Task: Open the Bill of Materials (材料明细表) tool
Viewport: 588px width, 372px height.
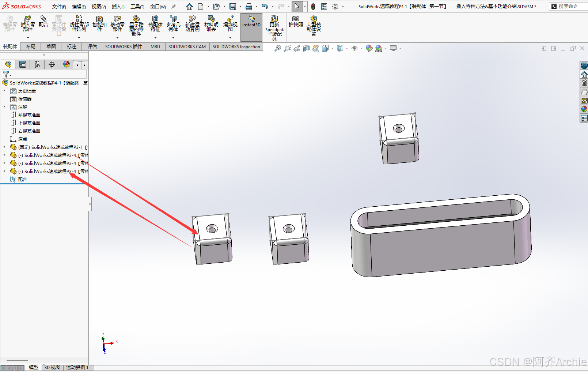Action: tap(211, 23)
